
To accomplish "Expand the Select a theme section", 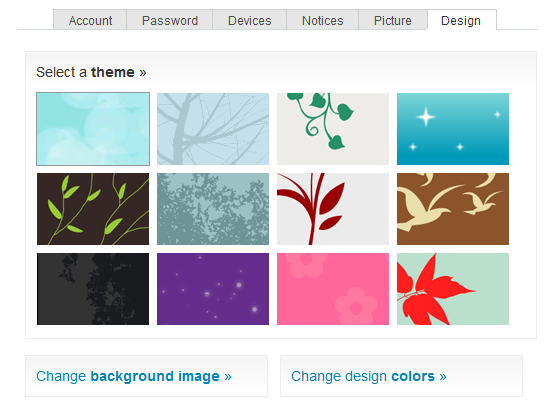I will pos(91,72).
